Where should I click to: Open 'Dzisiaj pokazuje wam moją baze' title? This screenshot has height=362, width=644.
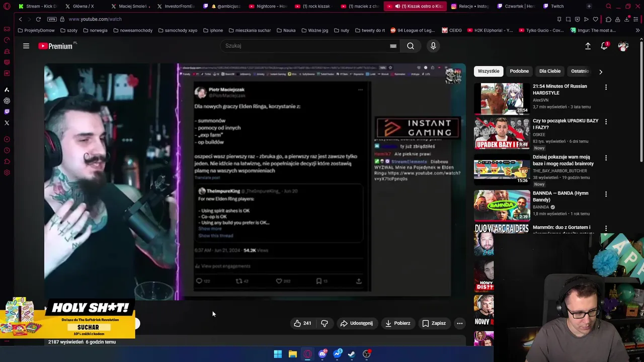tap(563, 160)
